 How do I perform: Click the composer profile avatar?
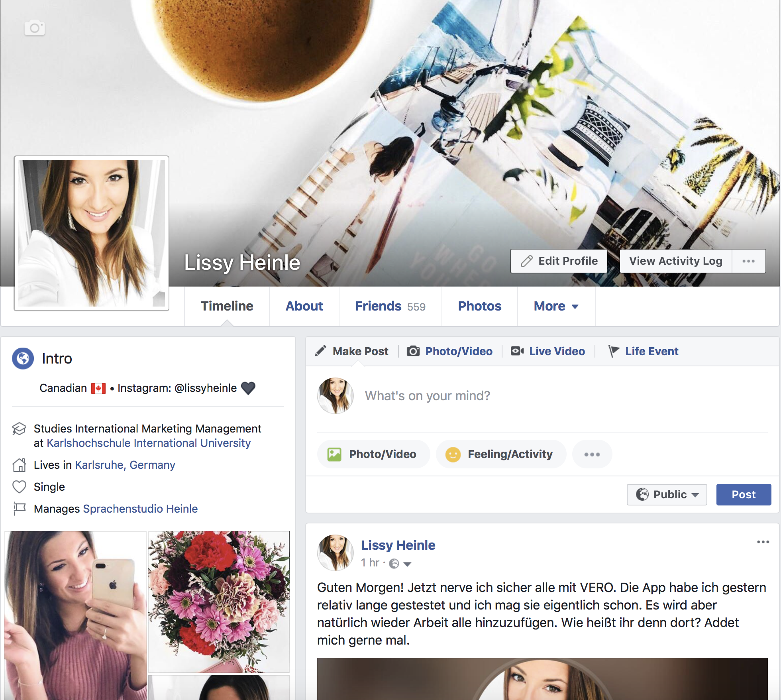coord(336,396)
